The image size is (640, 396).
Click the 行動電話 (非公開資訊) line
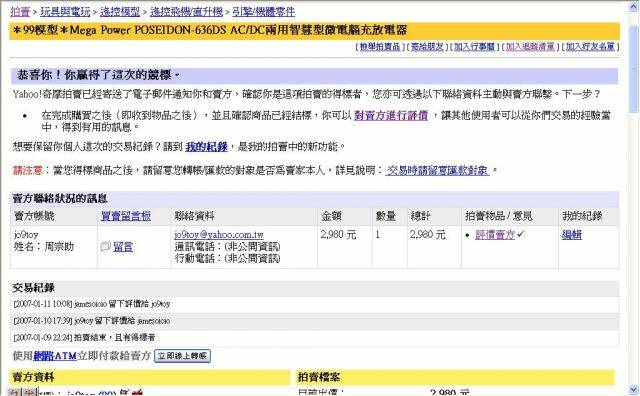pos(227,258)
